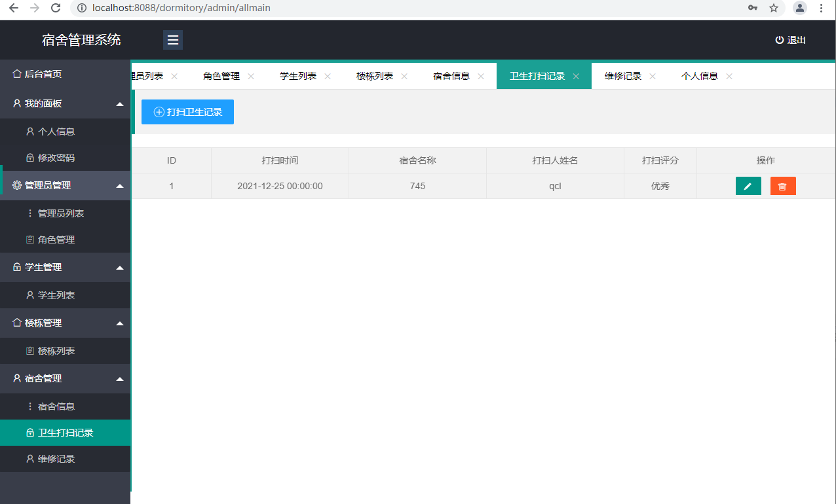Collapse the 学生管理 sidebar section

(119, 268)
